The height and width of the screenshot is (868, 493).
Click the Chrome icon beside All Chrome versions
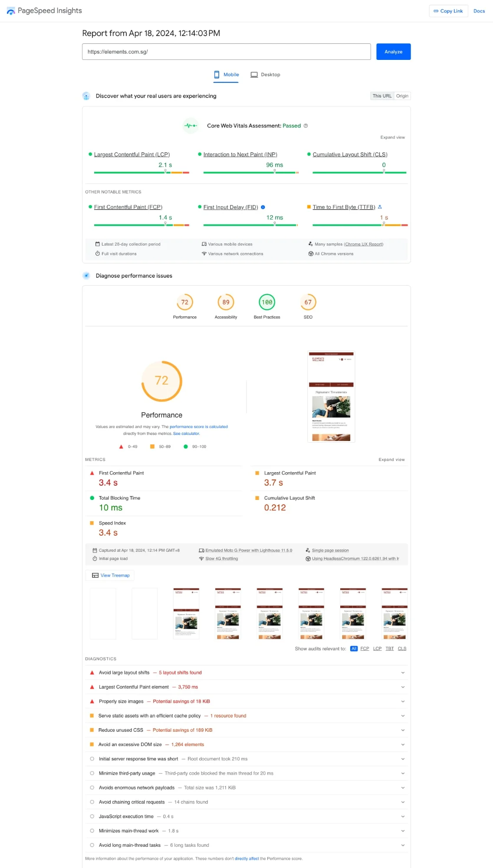[311, 254]
